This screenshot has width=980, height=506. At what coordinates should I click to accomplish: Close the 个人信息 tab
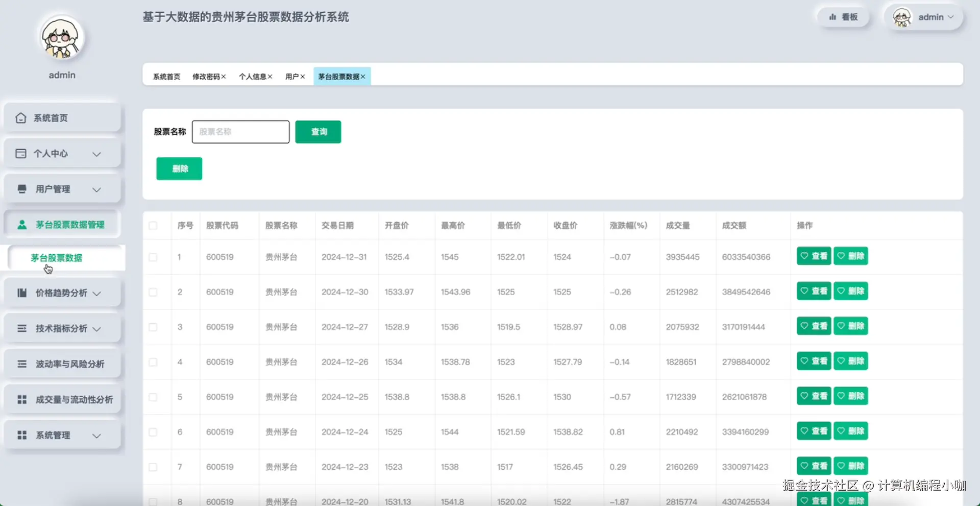270,77
